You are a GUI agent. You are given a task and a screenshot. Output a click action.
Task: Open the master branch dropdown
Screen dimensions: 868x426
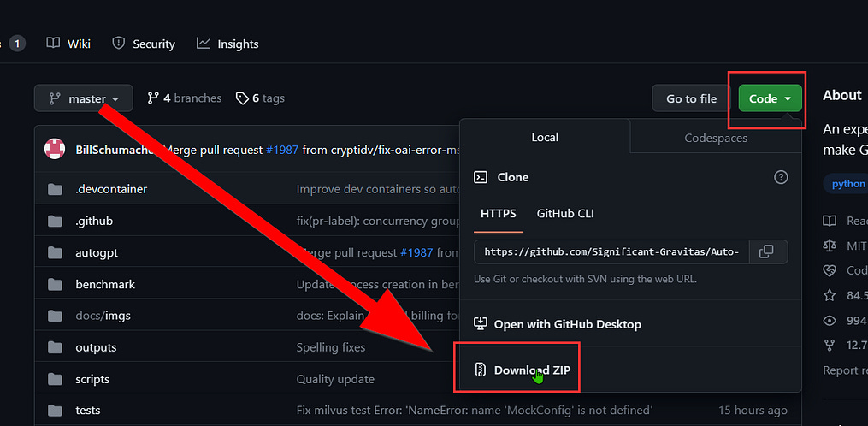tap(84, 98)
